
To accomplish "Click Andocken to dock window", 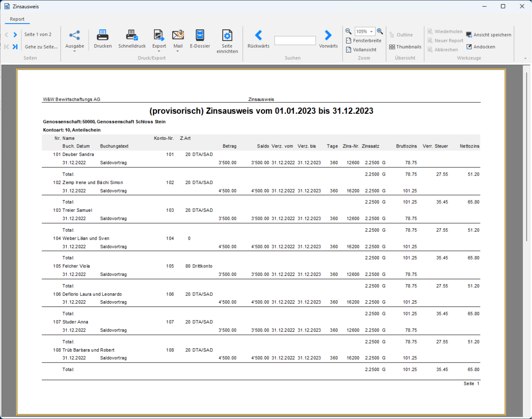I will click(480, 47).
